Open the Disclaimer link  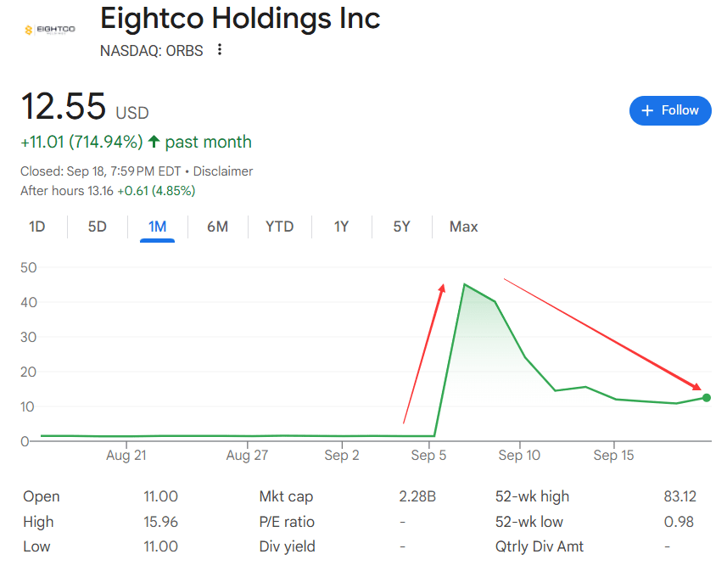click(x=223, y=171)
